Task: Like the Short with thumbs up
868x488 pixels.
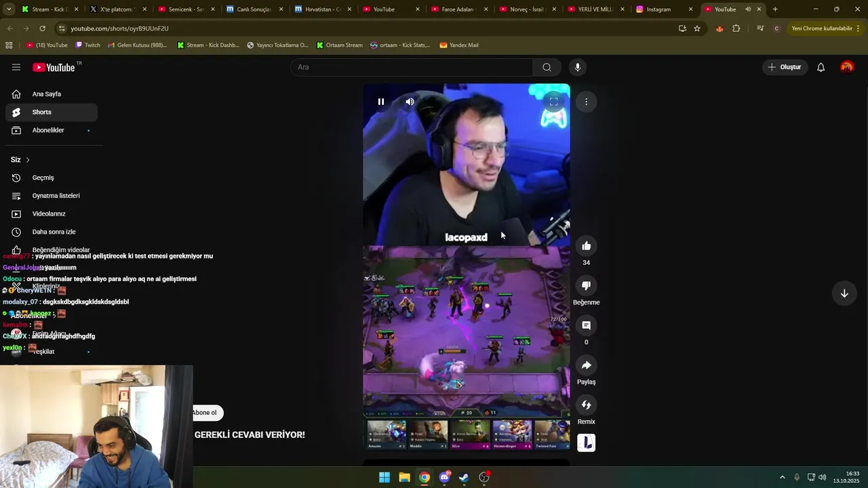Action: 587,246
